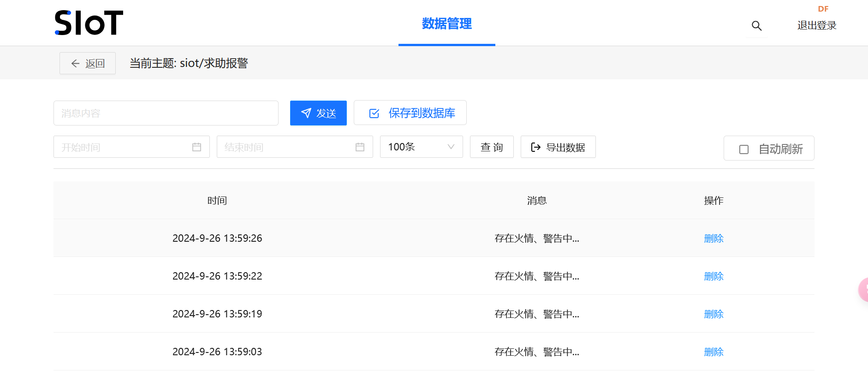Click the start time calendar icon
This screenshot has height=382, width=868.
click(x=197, y=147)
